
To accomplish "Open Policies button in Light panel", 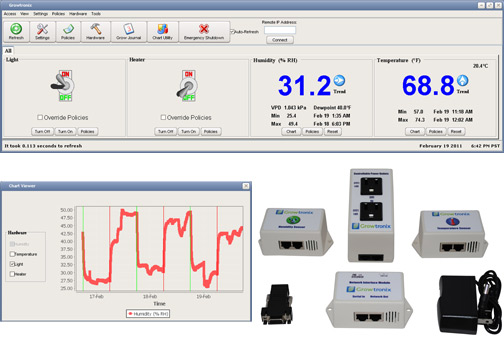I will click(x=88, y=131).
